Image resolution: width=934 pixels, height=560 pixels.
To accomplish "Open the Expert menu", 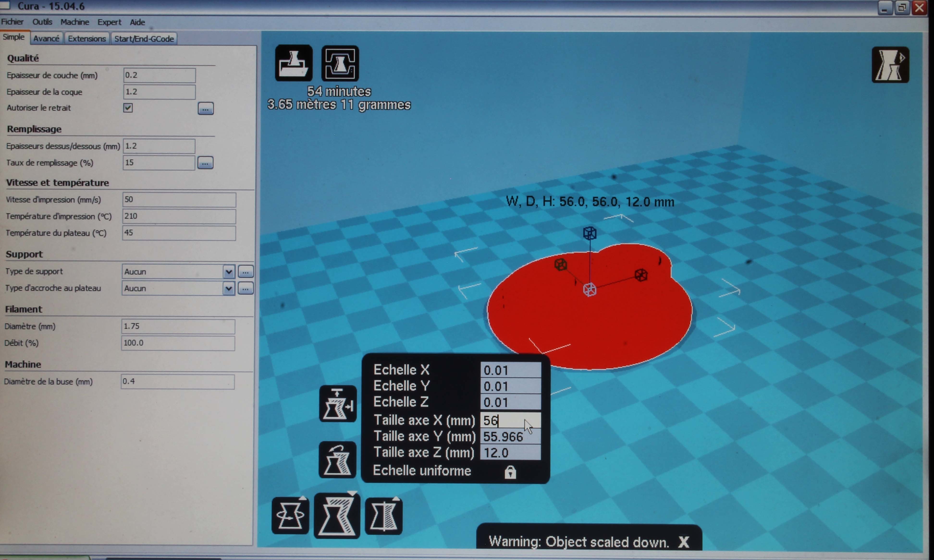I will [109, 22].
